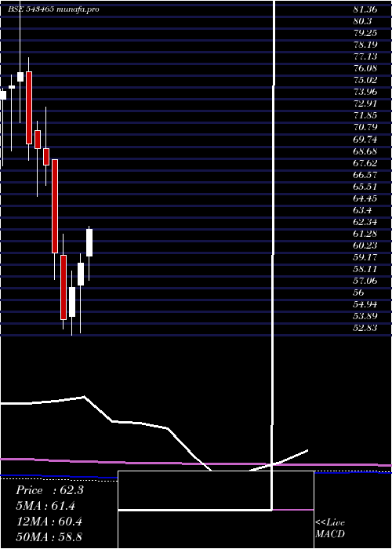
Task: Click the 70.79 price axis label
Action: click(x=365, y=127)
